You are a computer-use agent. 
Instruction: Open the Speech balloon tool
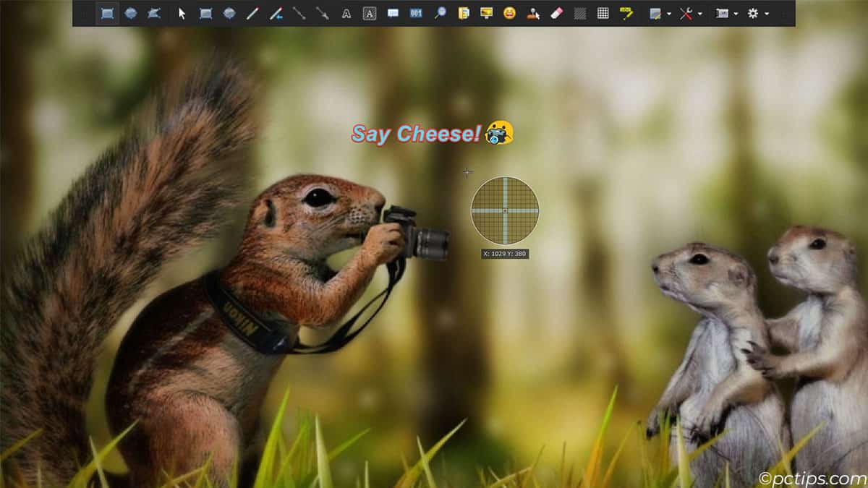[x=393, y=12]
